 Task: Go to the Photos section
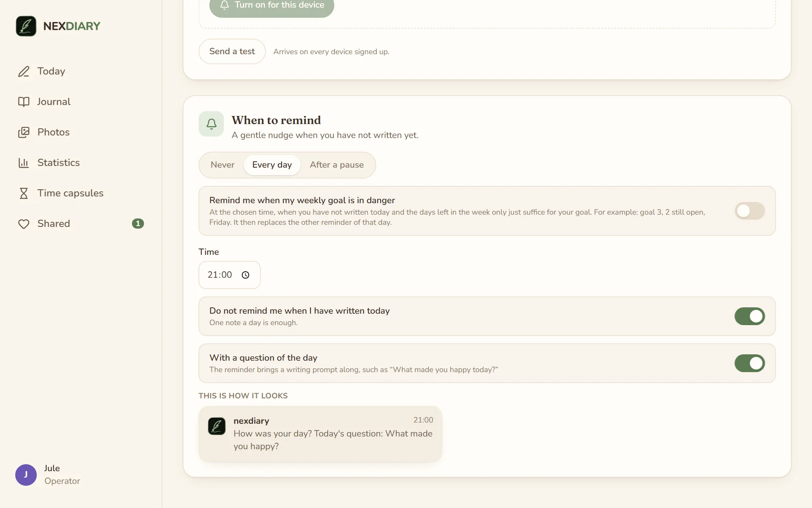81,133
